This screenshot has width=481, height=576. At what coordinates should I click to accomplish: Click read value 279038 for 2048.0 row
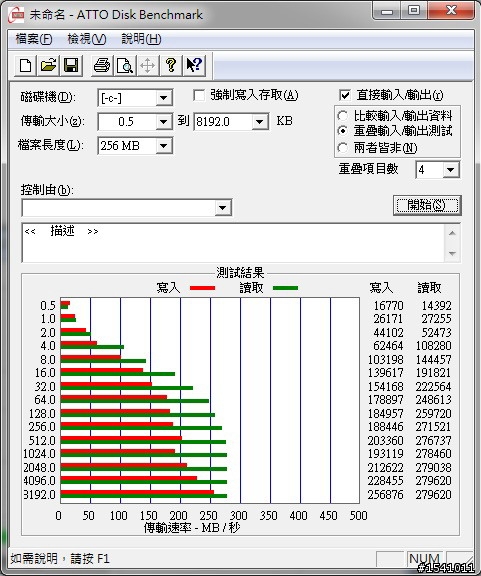tap(434, 468)
